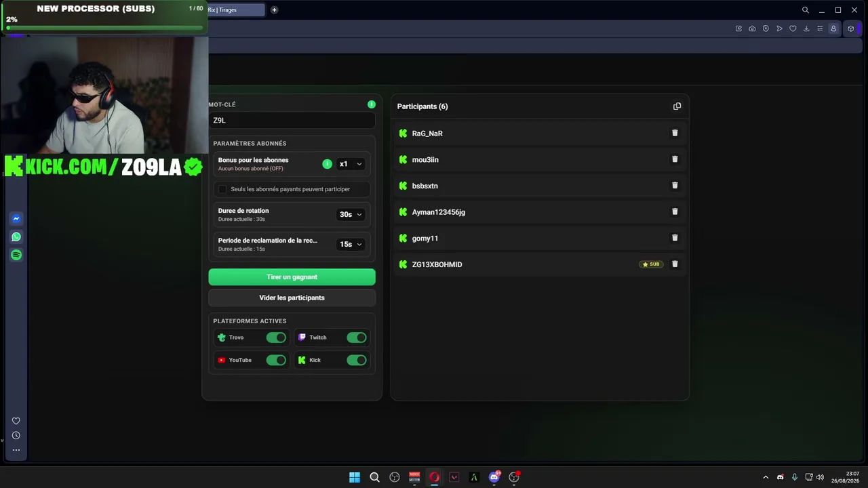Open the sidebar three-dots menu
Image resolution: width=868 pixels, height=488 pixels.
pos(16,450)
